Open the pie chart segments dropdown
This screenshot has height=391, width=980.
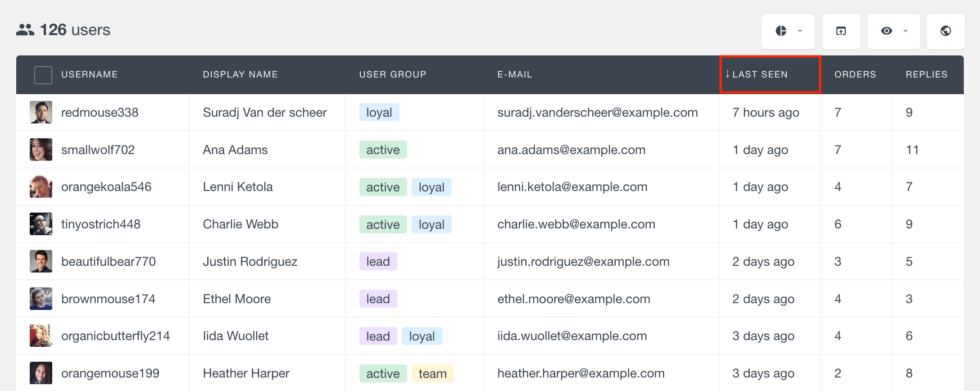coord(788,31)
